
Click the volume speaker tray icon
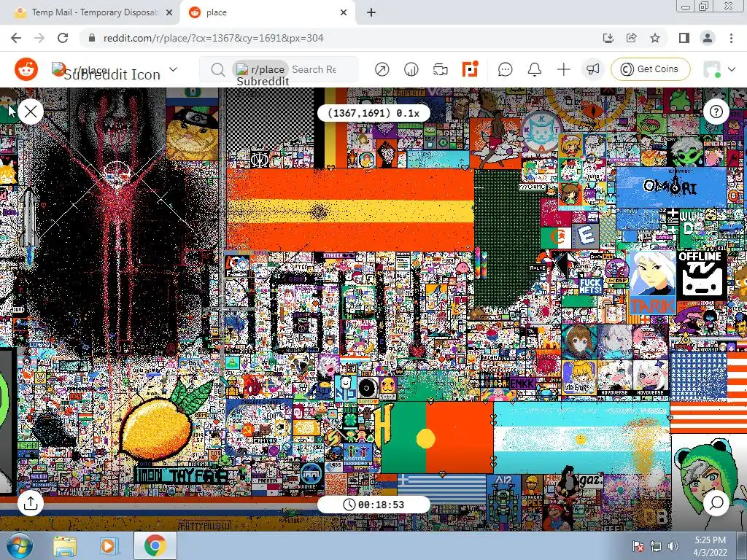[673, 546]
